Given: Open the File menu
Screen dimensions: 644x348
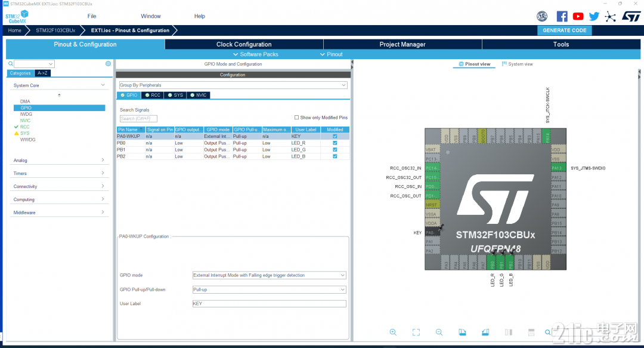Looking at the screenshot, I should (92, 16).
